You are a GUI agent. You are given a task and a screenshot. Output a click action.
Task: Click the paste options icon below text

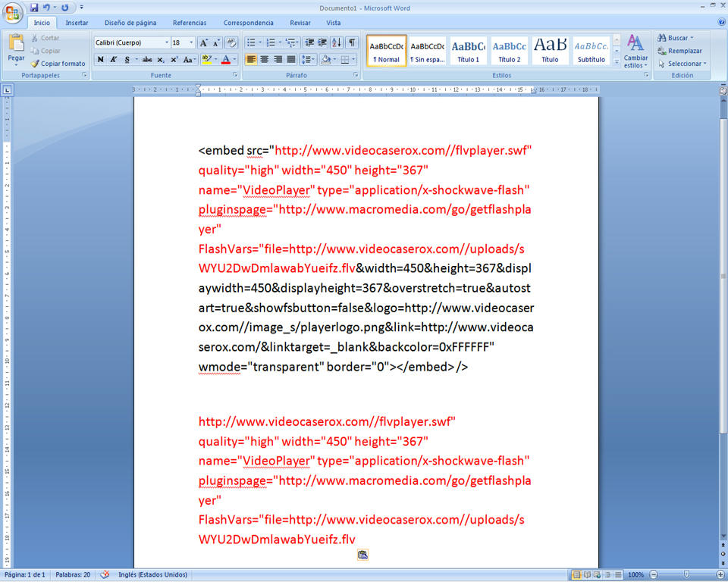pos(362,555)
